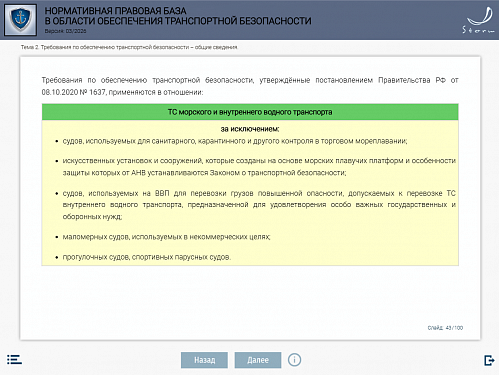Image resolution: width=499 pixels, height=375 pixels.
Task: Click the breadcrumb Тема 2. Требования по обеспечению
Action: (129, 47)
